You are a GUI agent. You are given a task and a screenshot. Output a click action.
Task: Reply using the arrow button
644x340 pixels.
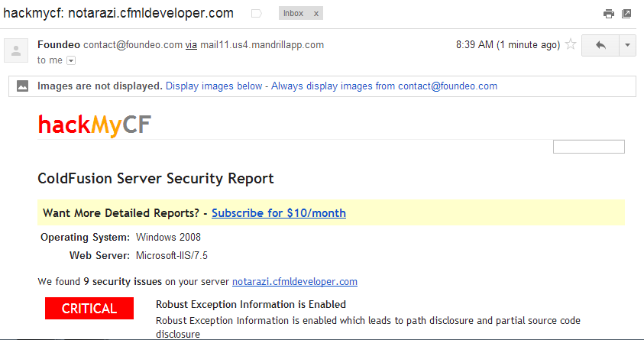(600, 45)
